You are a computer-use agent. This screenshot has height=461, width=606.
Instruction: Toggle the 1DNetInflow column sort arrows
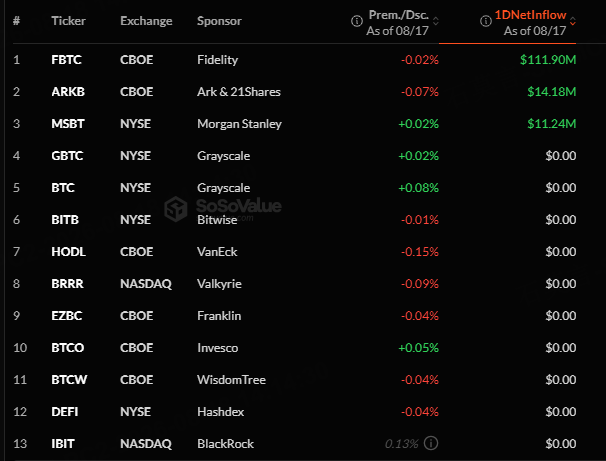tap(573, 21)
